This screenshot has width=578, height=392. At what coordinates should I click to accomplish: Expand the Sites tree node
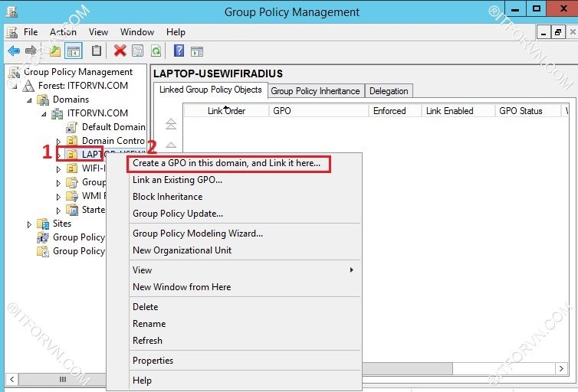point(30,224)
